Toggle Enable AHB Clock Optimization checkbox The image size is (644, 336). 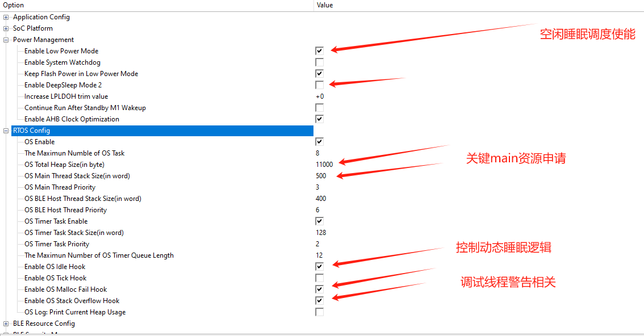(319, 119)
